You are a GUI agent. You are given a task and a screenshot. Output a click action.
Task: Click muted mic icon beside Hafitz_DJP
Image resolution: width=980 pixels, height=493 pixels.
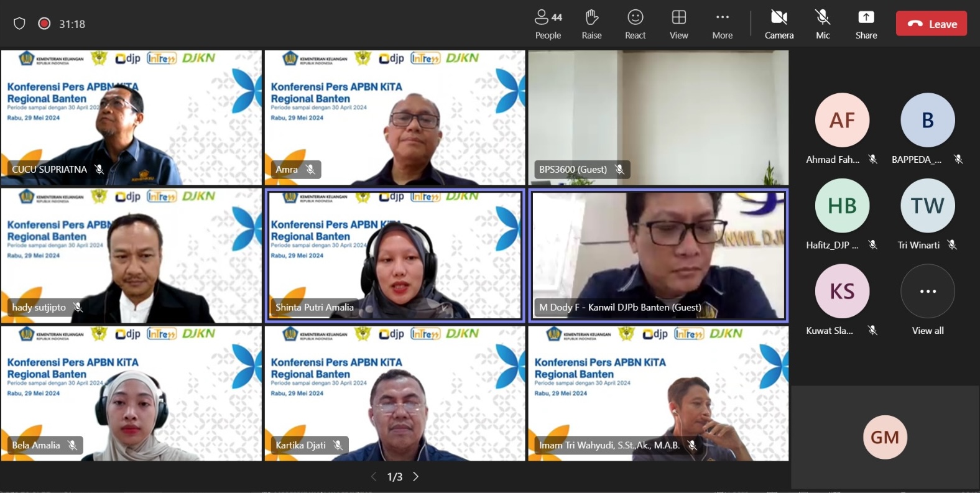pyautogui.click(x=873, y=245)
